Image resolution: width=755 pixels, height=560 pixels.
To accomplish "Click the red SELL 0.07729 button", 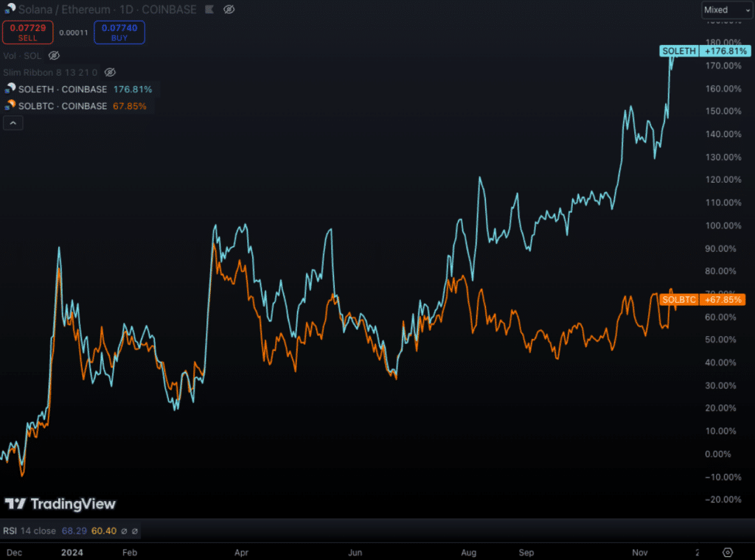I will click(x=28, y=32).
